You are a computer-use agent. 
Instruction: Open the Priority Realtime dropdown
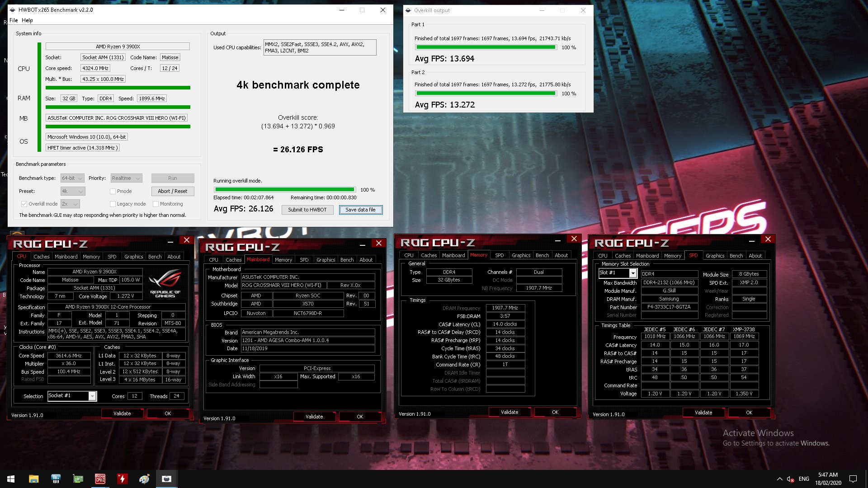tap(126, 178)
